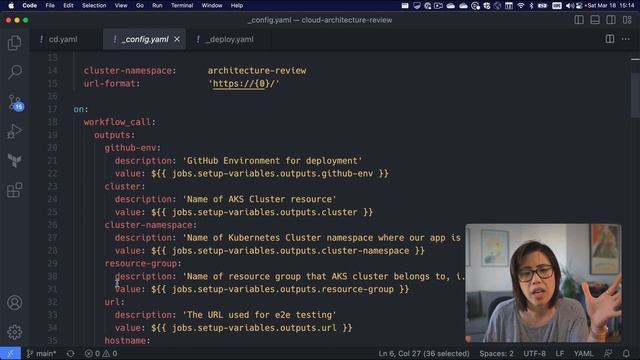640x360 pixels.
Task: Click 'outputs:' on line 19
Action: tap(114, 135)
